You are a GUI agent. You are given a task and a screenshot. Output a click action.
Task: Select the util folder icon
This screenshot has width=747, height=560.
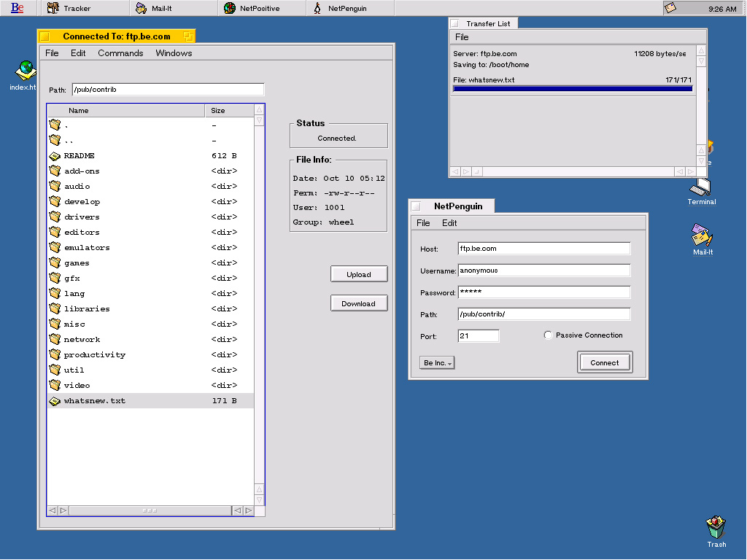click(55, 370)
